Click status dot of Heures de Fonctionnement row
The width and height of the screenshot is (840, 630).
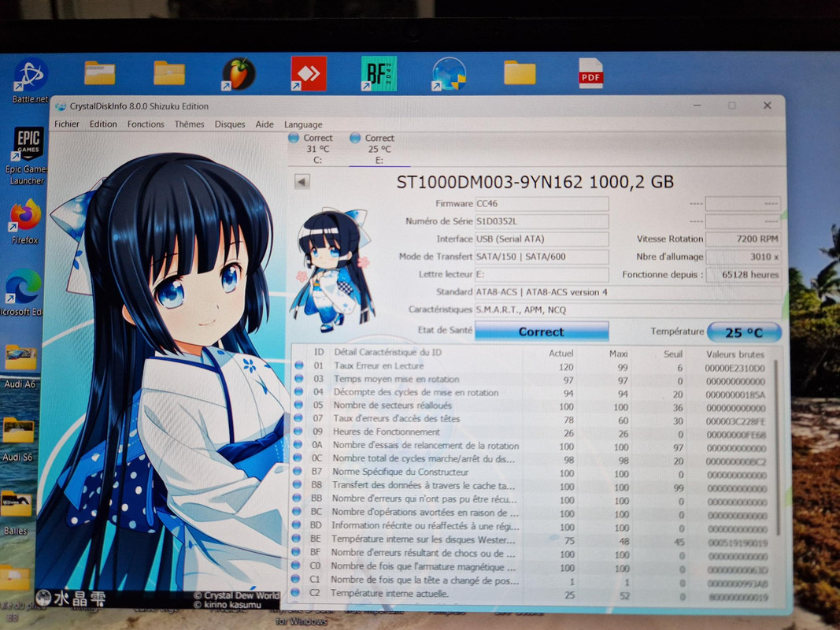click(x=298, y=432)
